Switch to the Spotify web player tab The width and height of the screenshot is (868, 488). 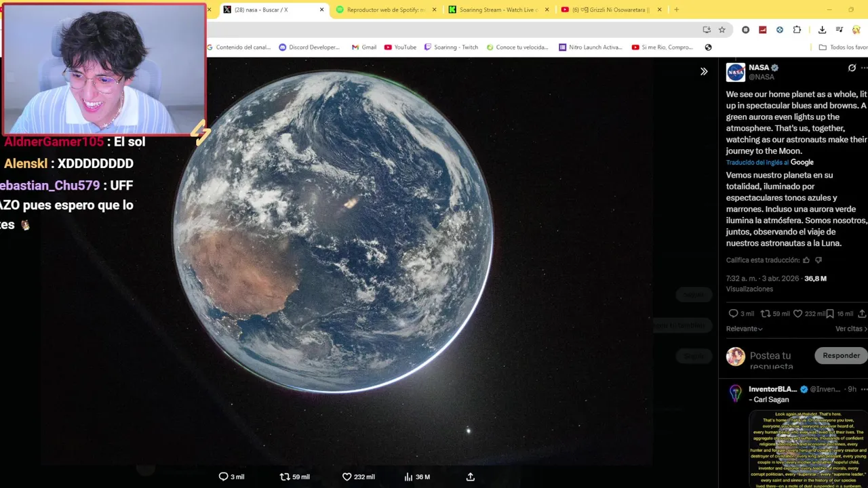[386, 9]
